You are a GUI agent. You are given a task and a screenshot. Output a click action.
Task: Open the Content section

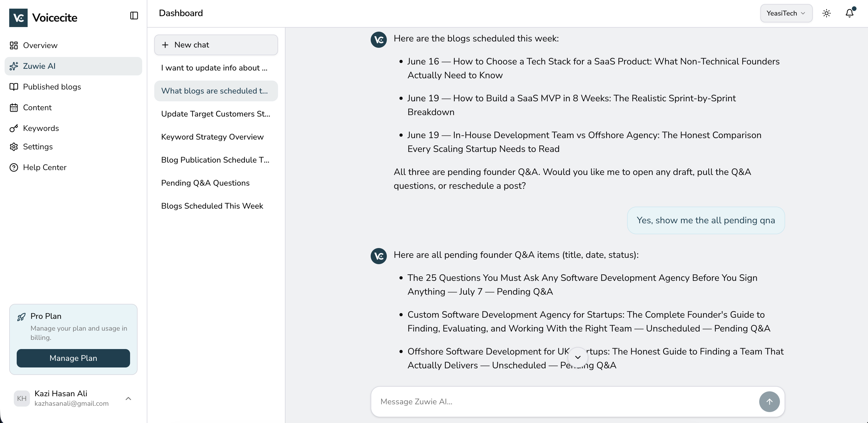[x=73, y=108]
